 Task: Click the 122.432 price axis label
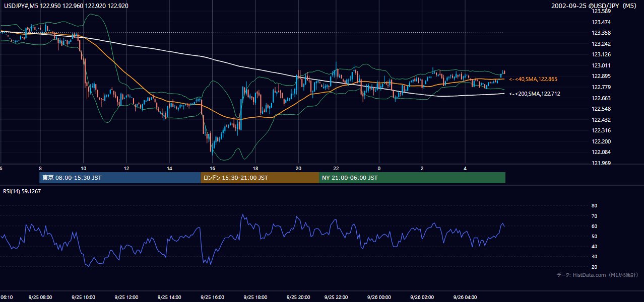[601, 120]
